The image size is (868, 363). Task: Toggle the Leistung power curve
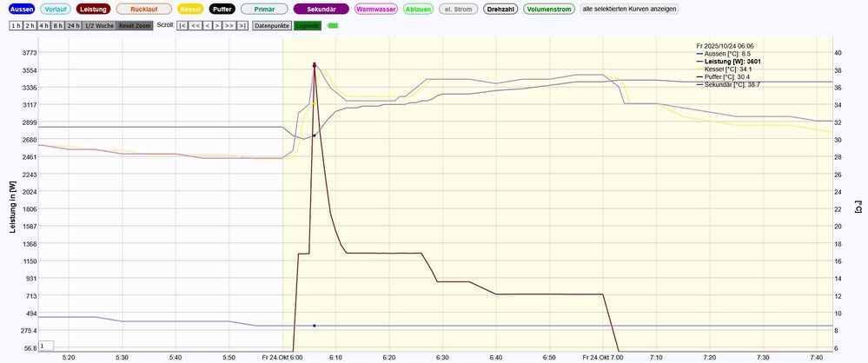click(x=93, y=9)
